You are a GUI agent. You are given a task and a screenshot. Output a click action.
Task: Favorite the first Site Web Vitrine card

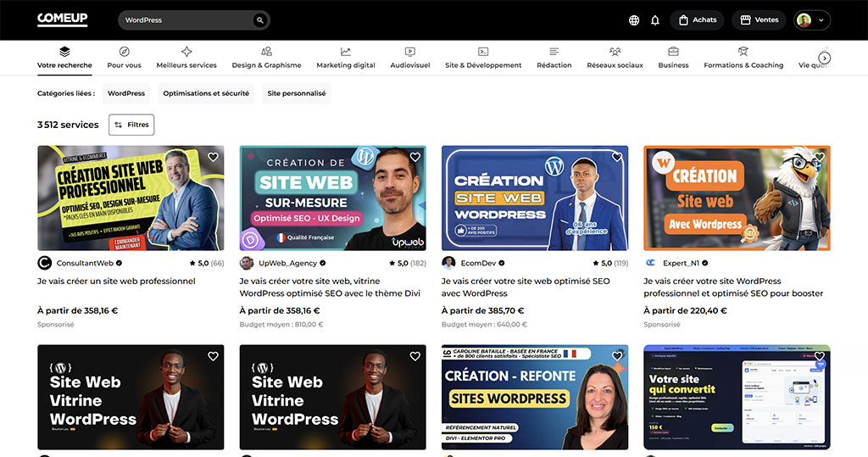tap(213, 357)
